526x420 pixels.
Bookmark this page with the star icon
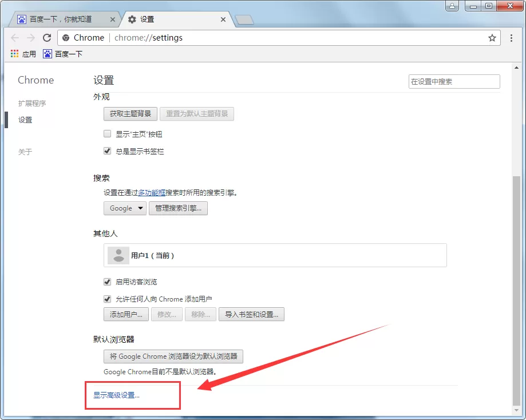click(x=492, y=38)
